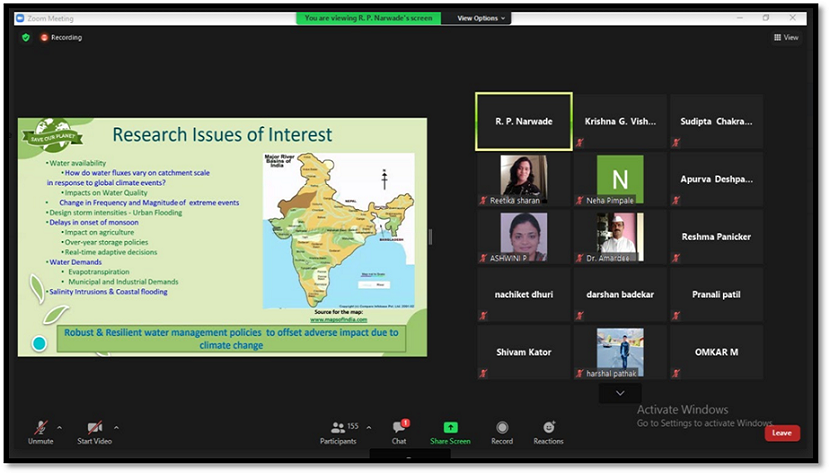Expand the View Options dropdown
This screenshot has width=830, height=474.
click(x=482, y=18)
